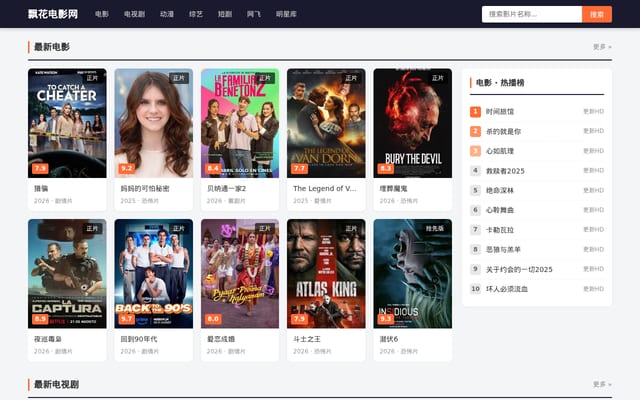The image size is (640, 400).
Task: Focus the 搜索影片名称 search field
Action: [531, 14]
